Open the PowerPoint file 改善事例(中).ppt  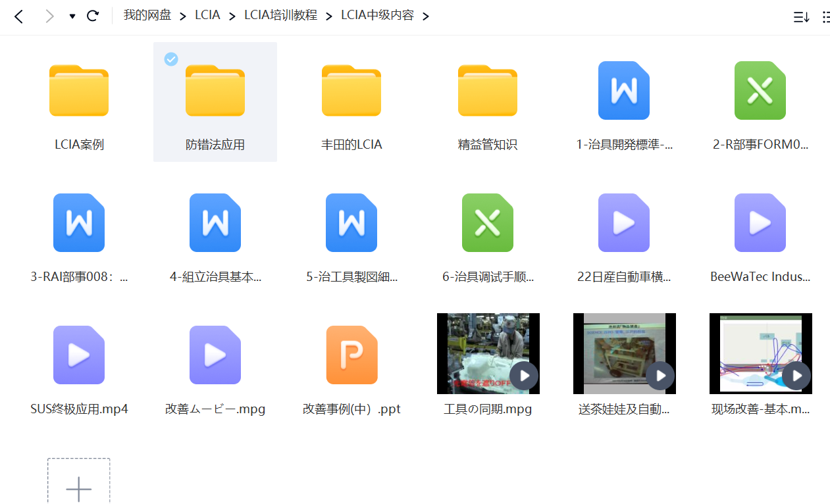coord(351,355)
